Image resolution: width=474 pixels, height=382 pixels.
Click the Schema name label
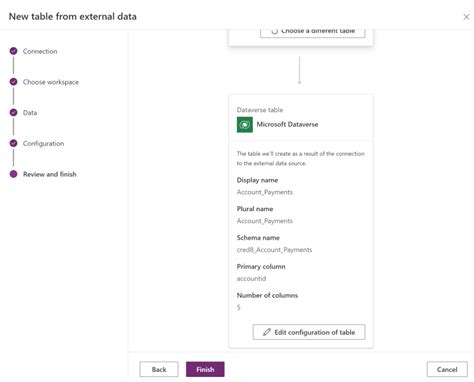(x=258, y=238)
